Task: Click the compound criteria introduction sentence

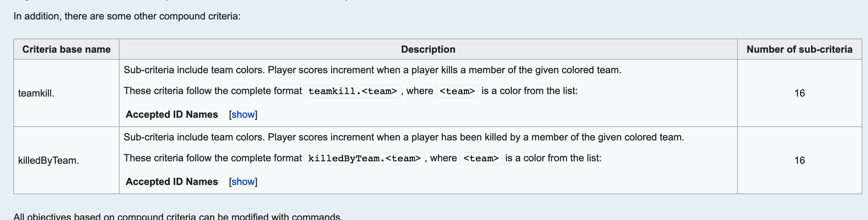Action: point(127,16)
